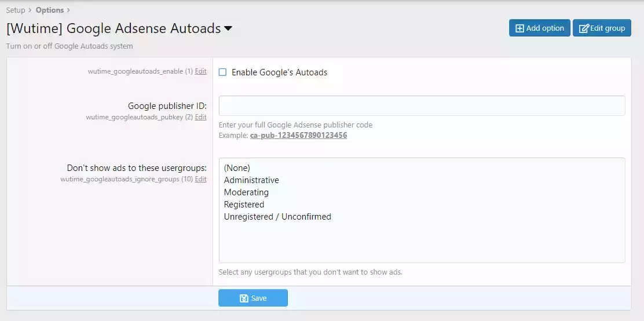Open Edit link for wutime_googleautoads_enable
Viewport: 644px width, 321px height.
click(x=200, y=71)
